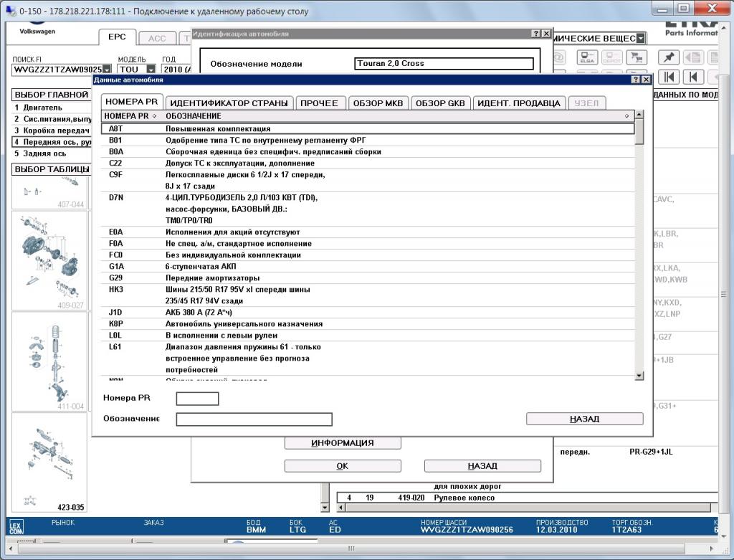Select PR row D7N турбодизель

pos(368,209)
